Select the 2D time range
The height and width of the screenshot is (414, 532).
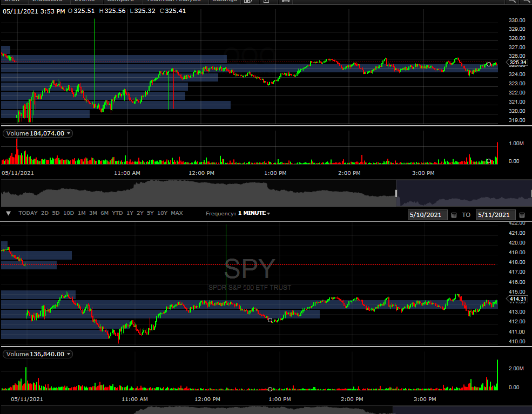click(x=45, y=213)
